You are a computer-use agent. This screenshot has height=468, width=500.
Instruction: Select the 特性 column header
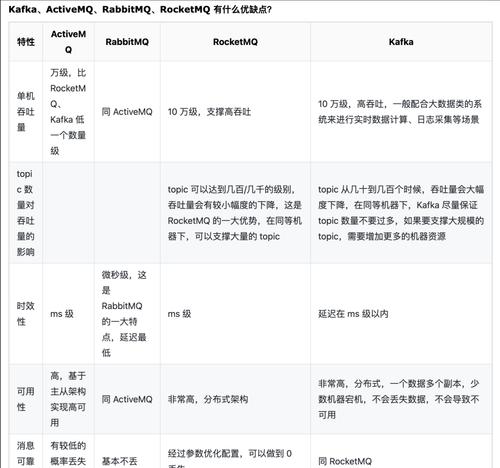tap(26, 42)
